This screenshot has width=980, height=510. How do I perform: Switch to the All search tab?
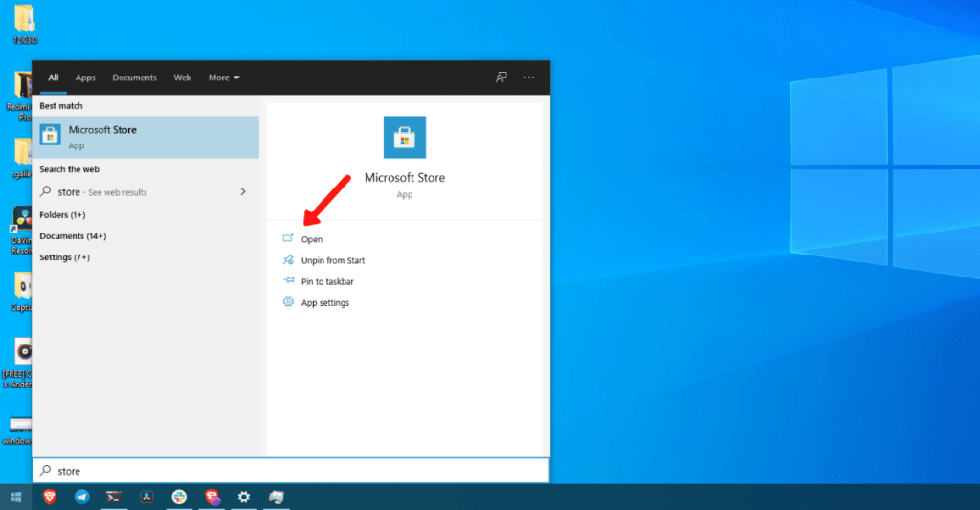point(54,78)
